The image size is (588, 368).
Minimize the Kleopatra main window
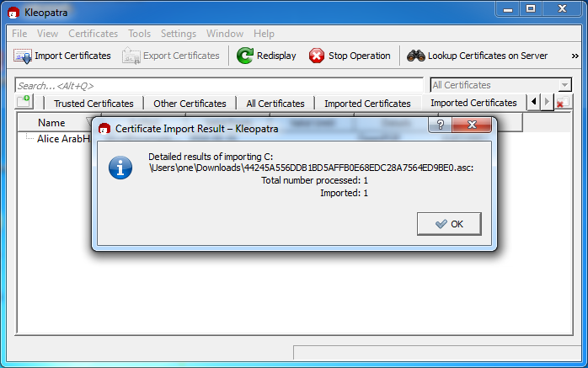[x=508, y=9]
